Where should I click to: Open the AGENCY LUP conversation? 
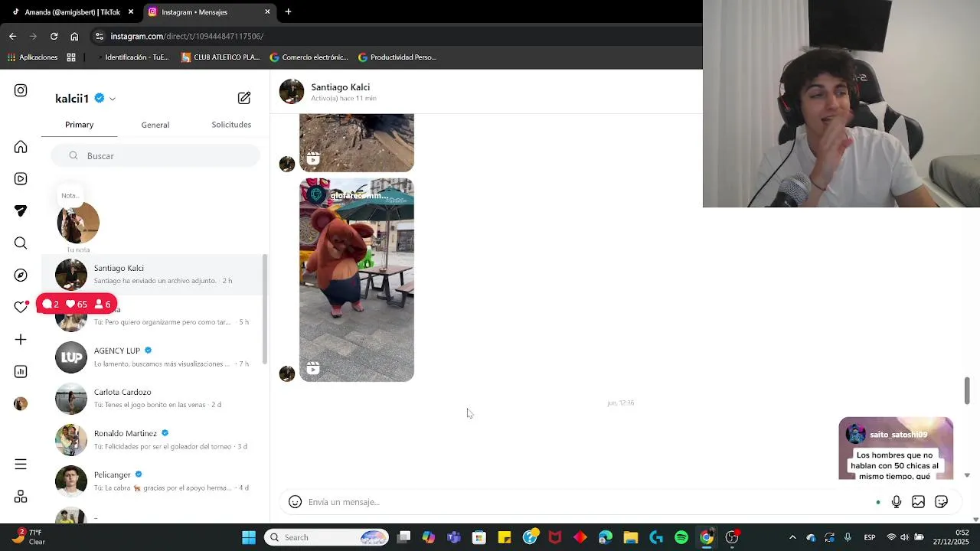(153, 357)
